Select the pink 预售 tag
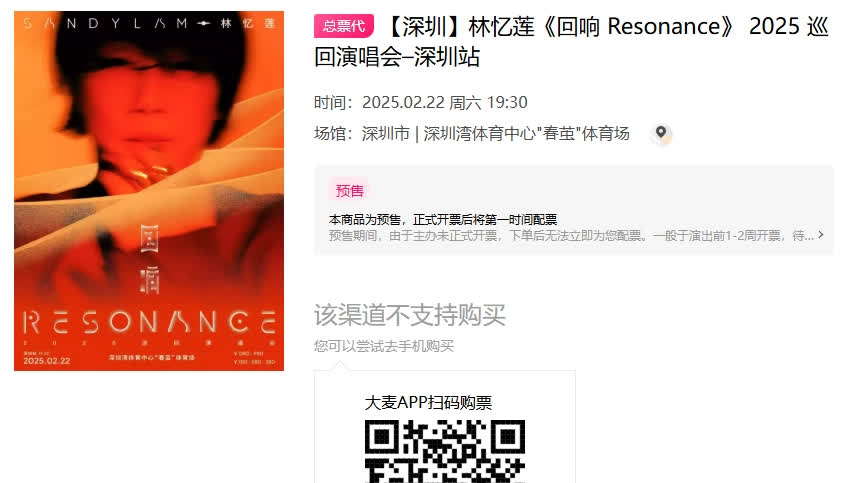This screenshot has height=483, width=859. tap(350, 191)
